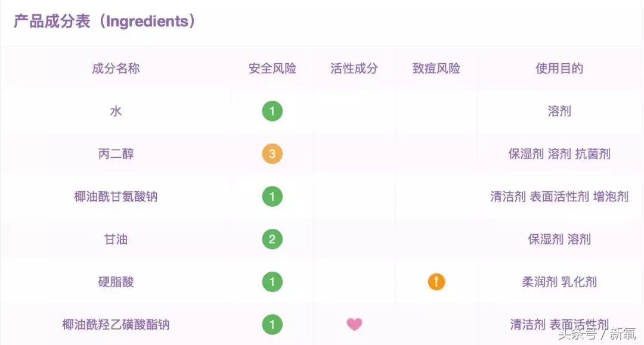Open the 硬脂酸 ingredient name
The height and width of the screenshot is (345, 644).
[x=116, y=282]
